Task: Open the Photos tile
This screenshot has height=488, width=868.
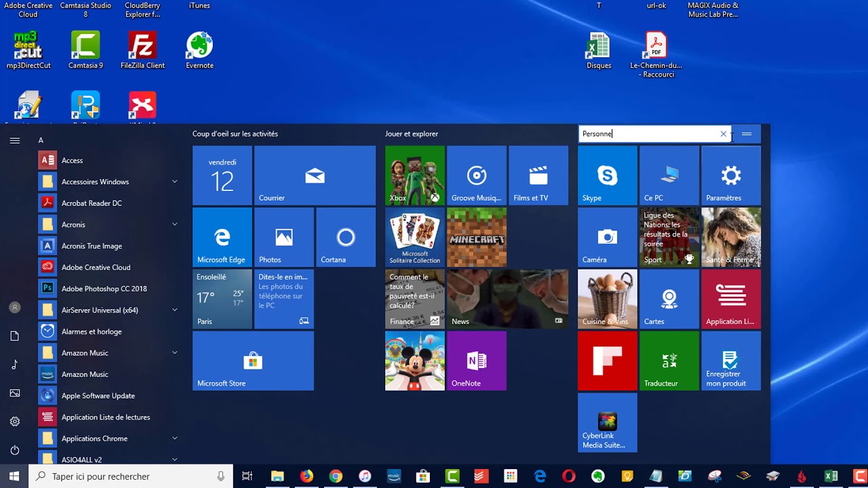Action: tap(283, 237)
